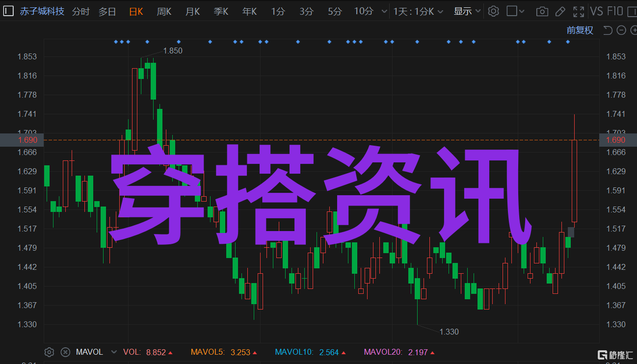This screenshot has height=364, width=637.
Task: Click the square chart layout icon
Action: [512, 11]
